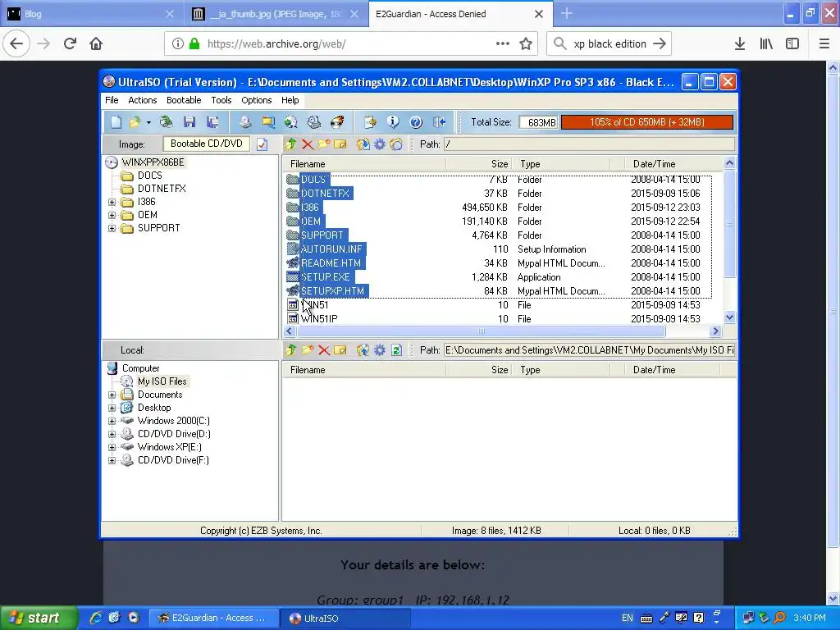The height and width of the screenshot is (630, 840).
Task: Click the New image toolbar icon
Action: pyautogui.click(x=116, y=122)
